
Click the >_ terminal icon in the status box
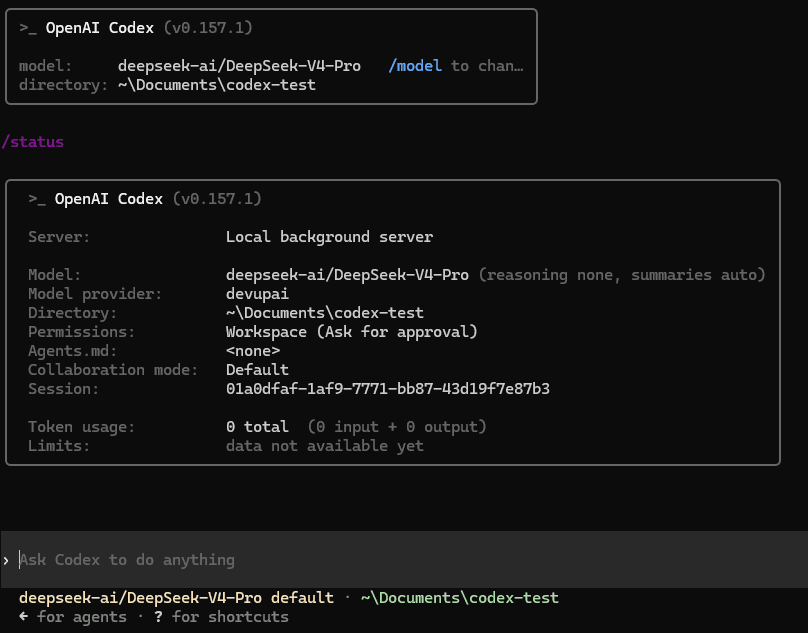(x=37, y=199)
